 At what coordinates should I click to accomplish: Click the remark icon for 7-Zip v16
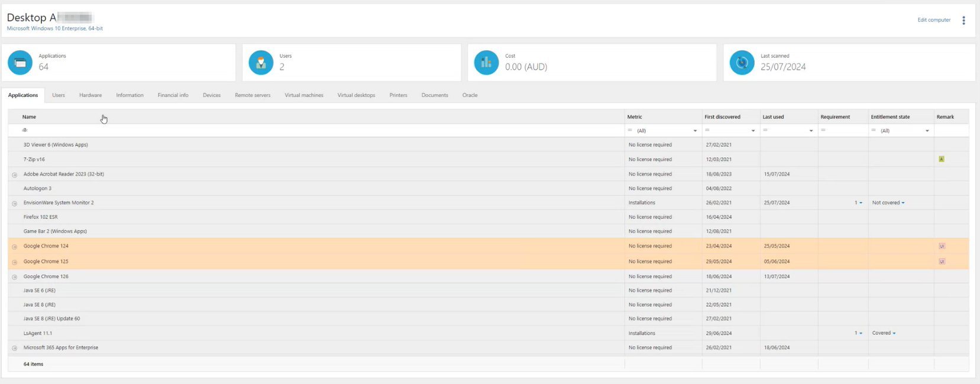(942, 159)
